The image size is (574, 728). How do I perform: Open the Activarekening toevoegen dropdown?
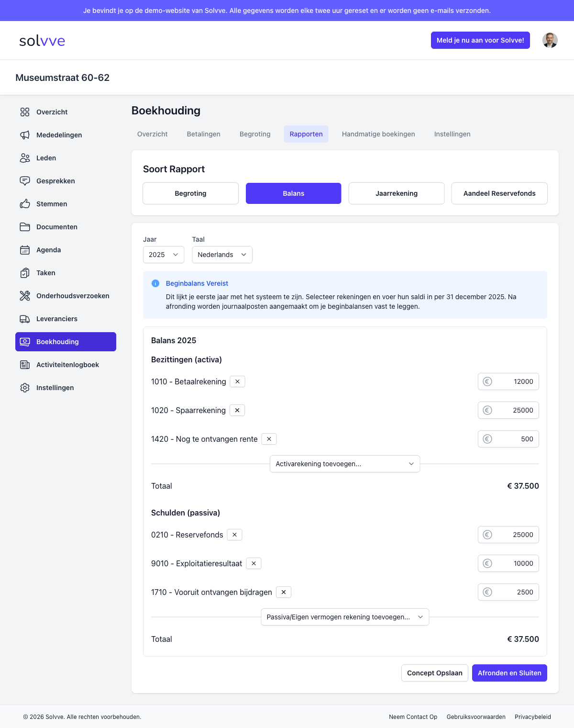(x=345, y=464)
